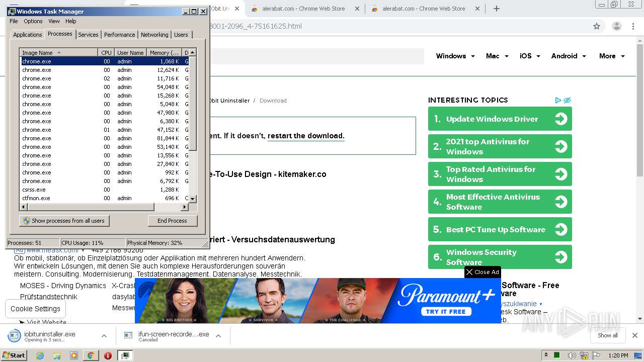The image size is (644, 362).
Task: Close the downloads bar
Action: point(635,335)
